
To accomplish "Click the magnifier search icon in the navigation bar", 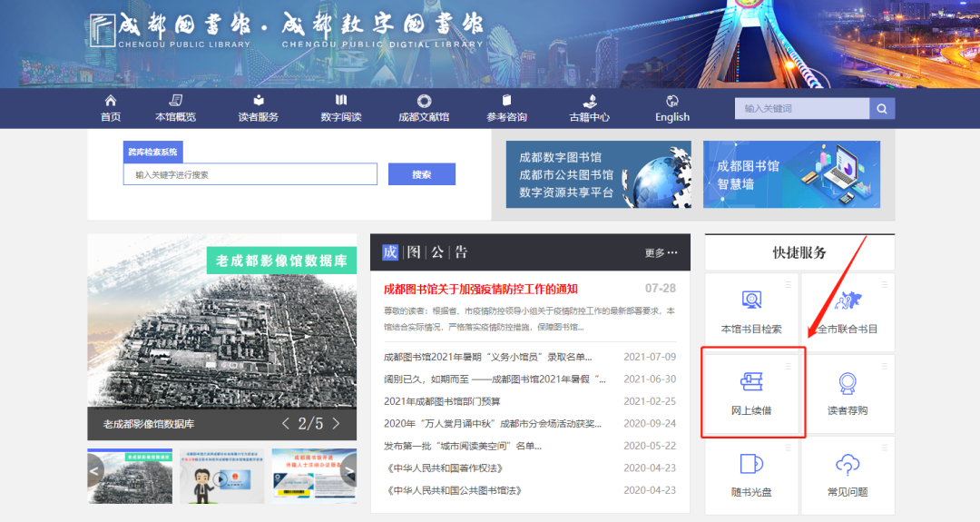I will click(x=882, y=108).
